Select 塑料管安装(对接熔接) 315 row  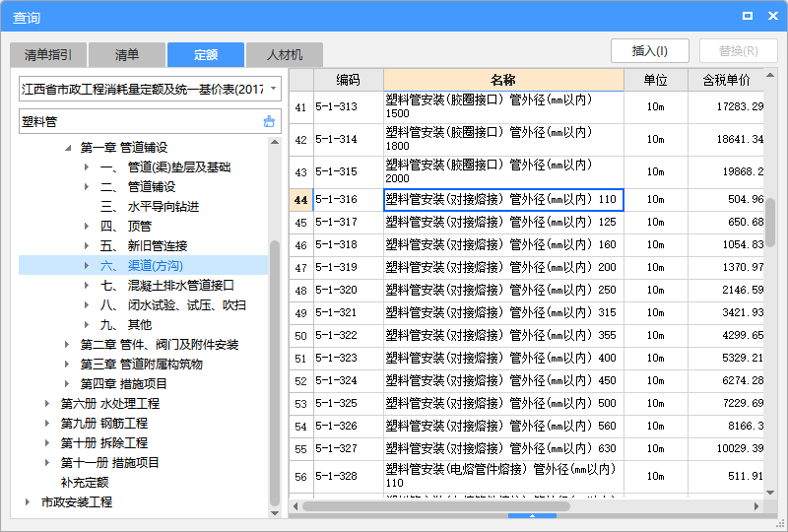point(503,312)
